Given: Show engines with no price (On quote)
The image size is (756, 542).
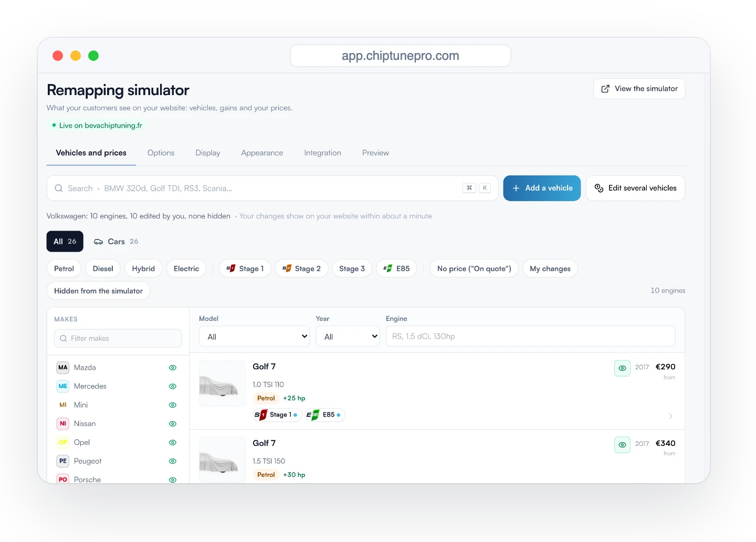Looking at the screenshot, I should [x=474, y=268].
